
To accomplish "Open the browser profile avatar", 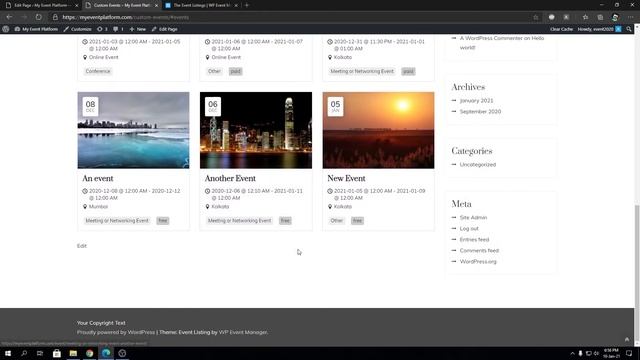I will pyautogui.click(x=615, y=17).
